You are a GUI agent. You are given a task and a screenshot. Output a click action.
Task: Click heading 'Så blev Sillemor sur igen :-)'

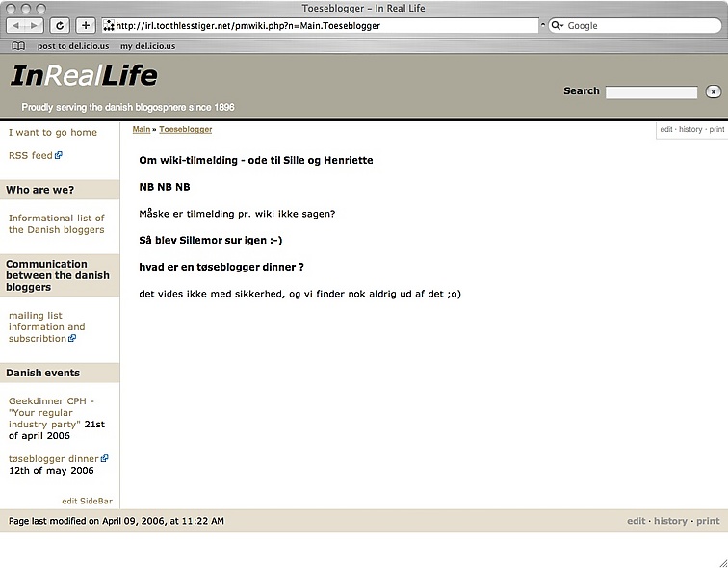[210, 240]
